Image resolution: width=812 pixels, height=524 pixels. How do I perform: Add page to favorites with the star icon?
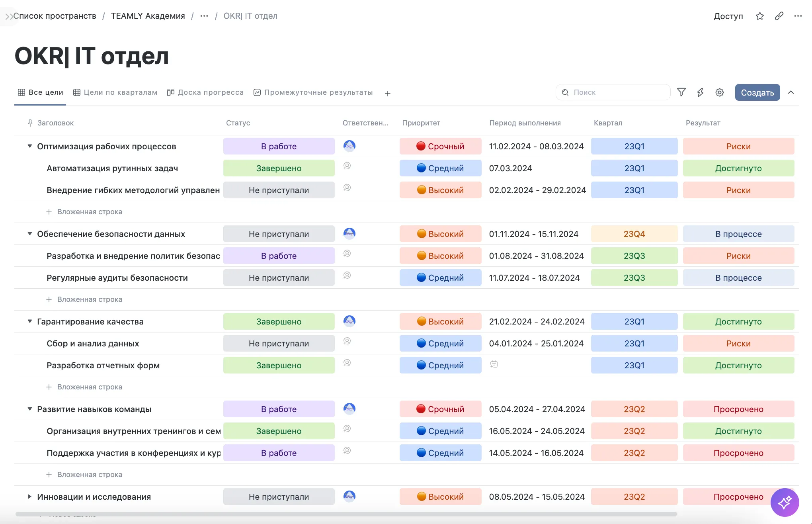(759, 16)
